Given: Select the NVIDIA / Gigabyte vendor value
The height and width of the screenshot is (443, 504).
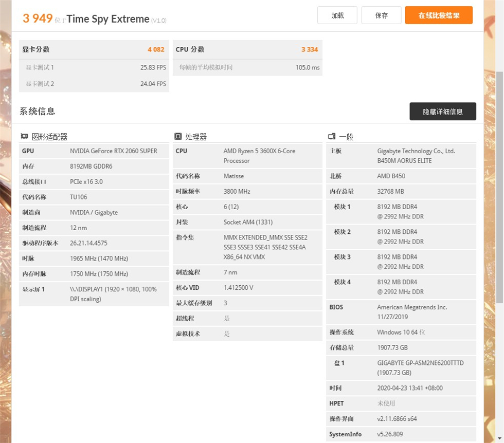Looking at the screenshot, I should (94, 213).
